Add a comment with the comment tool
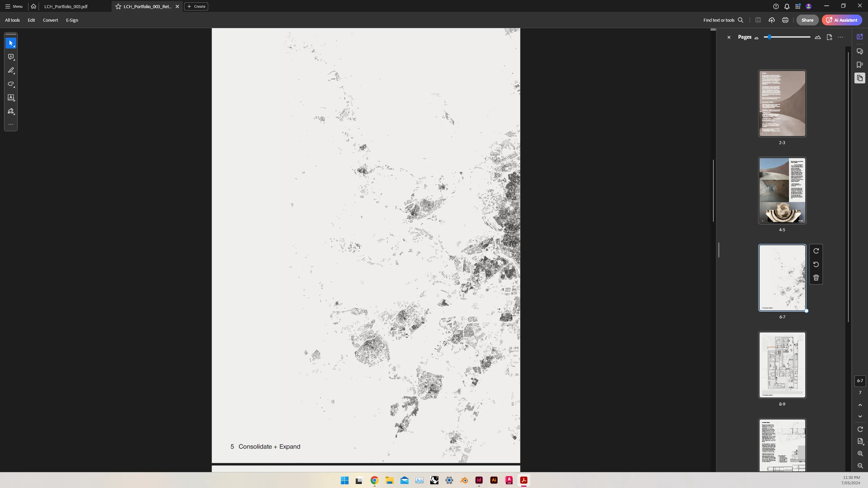The height and width of the screenshot is (488, 868). (x=11, y=57)
